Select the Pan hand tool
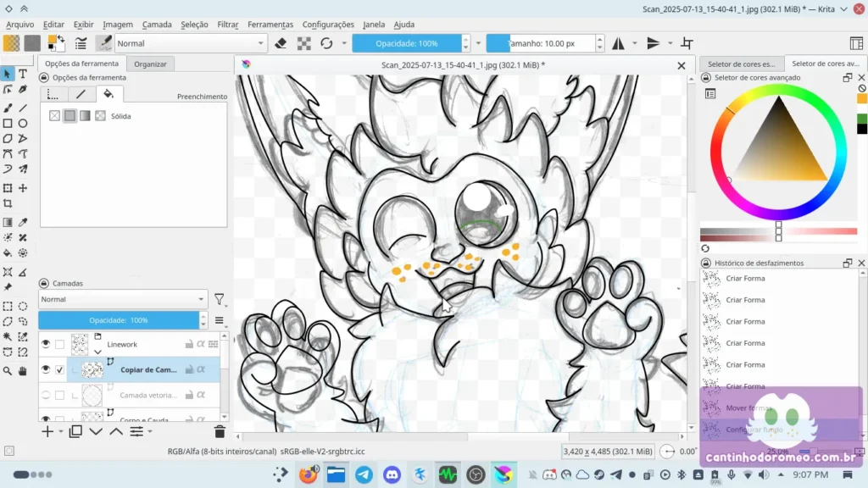 tap(23, 371)
